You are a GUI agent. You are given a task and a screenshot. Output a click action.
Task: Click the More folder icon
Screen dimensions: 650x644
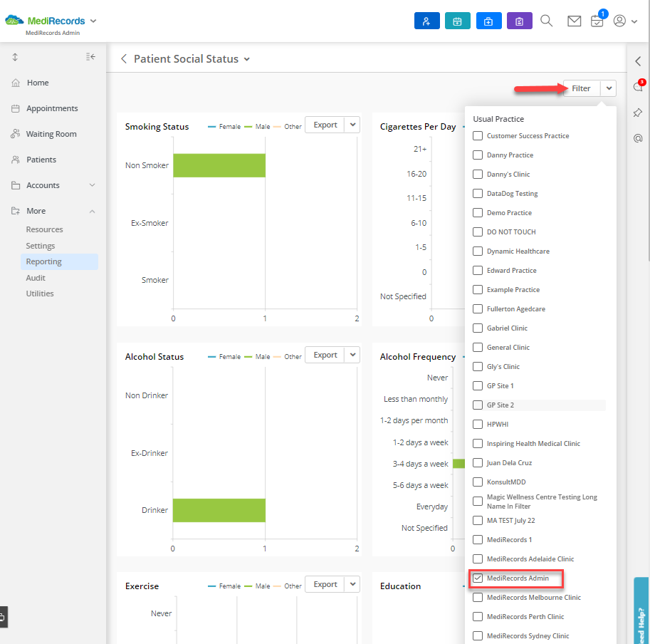[x=16, y=211]
